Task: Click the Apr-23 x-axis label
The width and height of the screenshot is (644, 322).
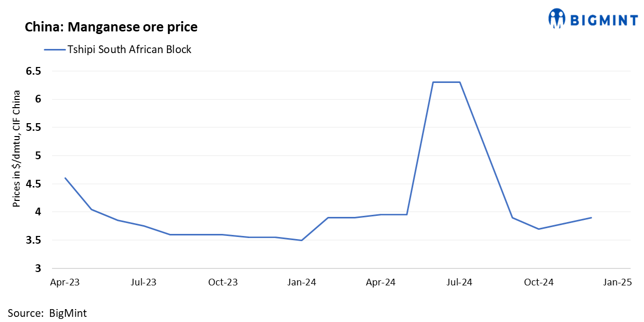Action: pyautogui.click(x=64, y=282)
